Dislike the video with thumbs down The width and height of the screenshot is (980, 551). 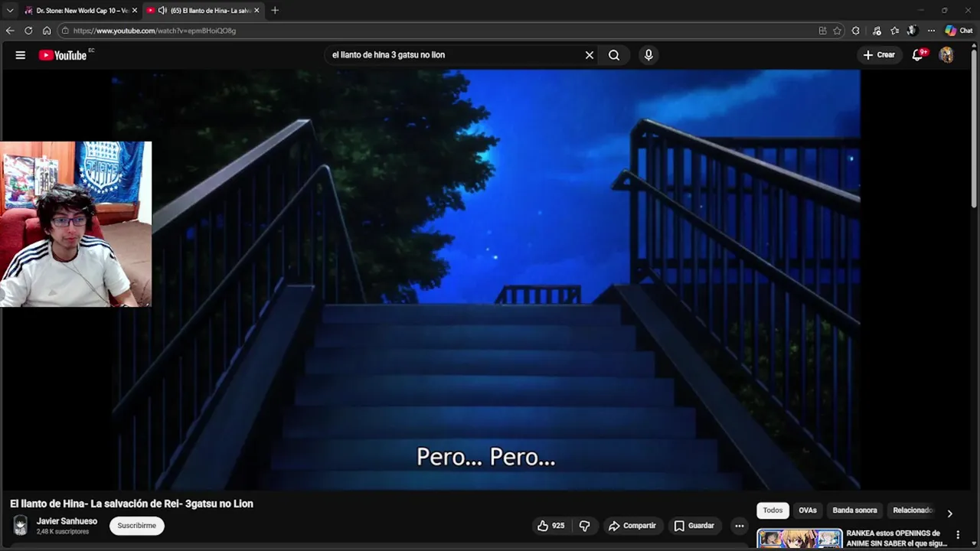pyautogui.click(x=584, y=526)
